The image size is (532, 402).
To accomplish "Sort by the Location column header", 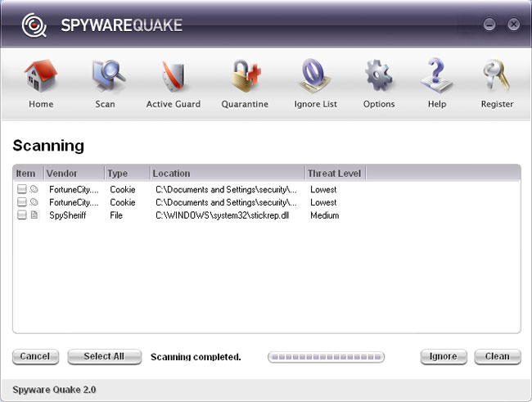I will (228, 173).
